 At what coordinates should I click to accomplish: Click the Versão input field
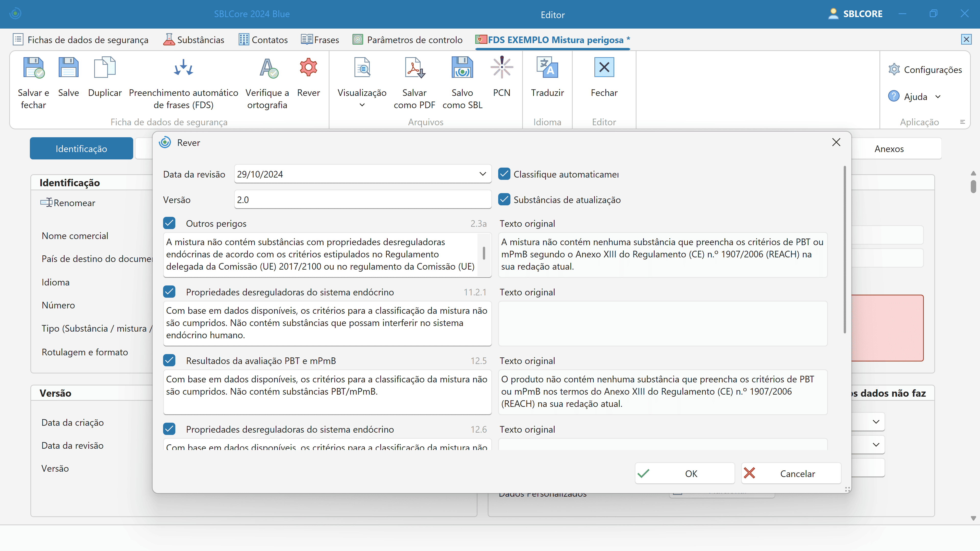pyautogui.click(x=362, y=200)
